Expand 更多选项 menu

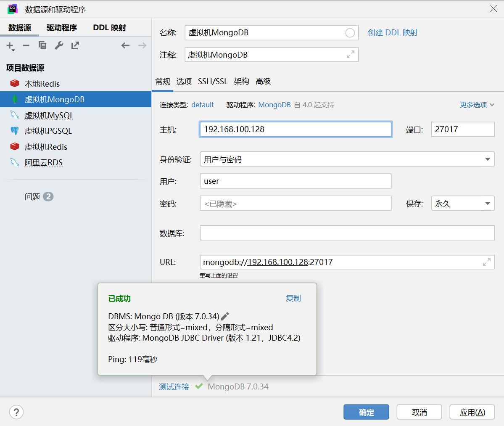477,105
